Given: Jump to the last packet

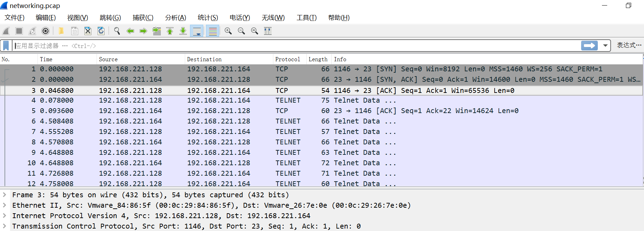Looking at the screenshot, I should (183, 31).
